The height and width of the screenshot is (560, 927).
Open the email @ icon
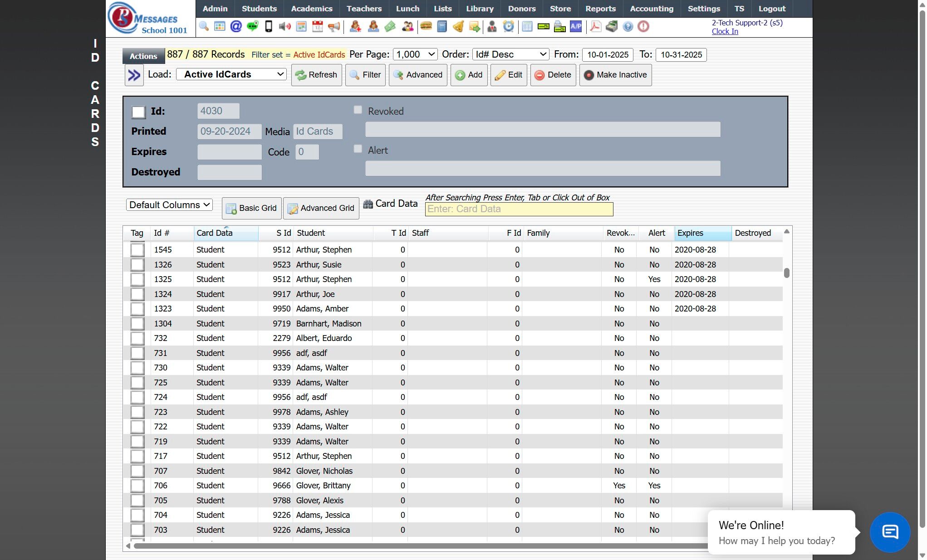(236, 27)
